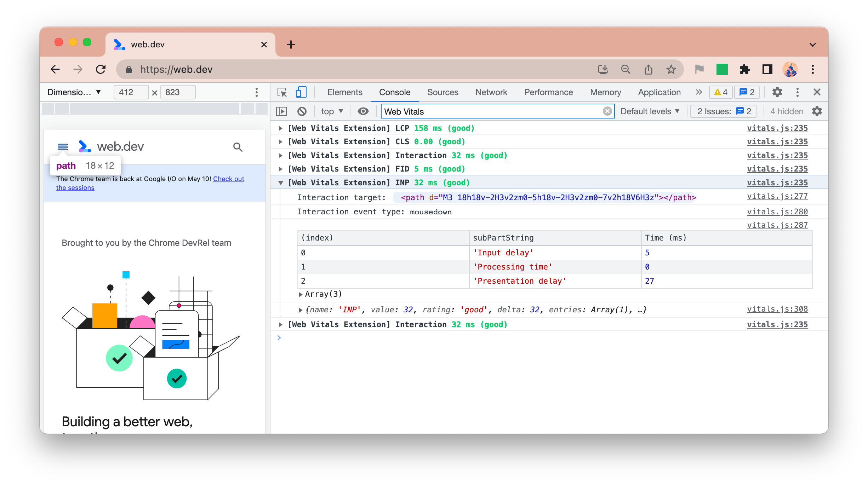Click the inspect element cursor icon
This screenshot has height=486, width=868.
click(x=282, y=92)
